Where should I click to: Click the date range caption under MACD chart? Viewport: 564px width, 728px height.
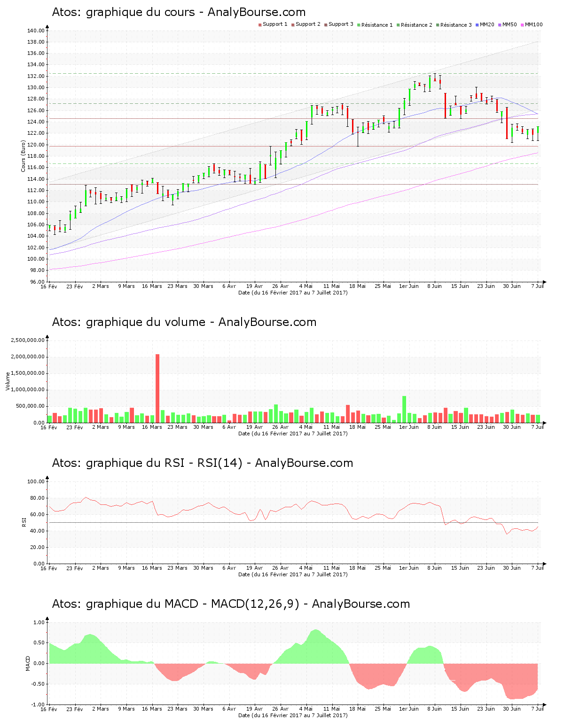[293, 715]
